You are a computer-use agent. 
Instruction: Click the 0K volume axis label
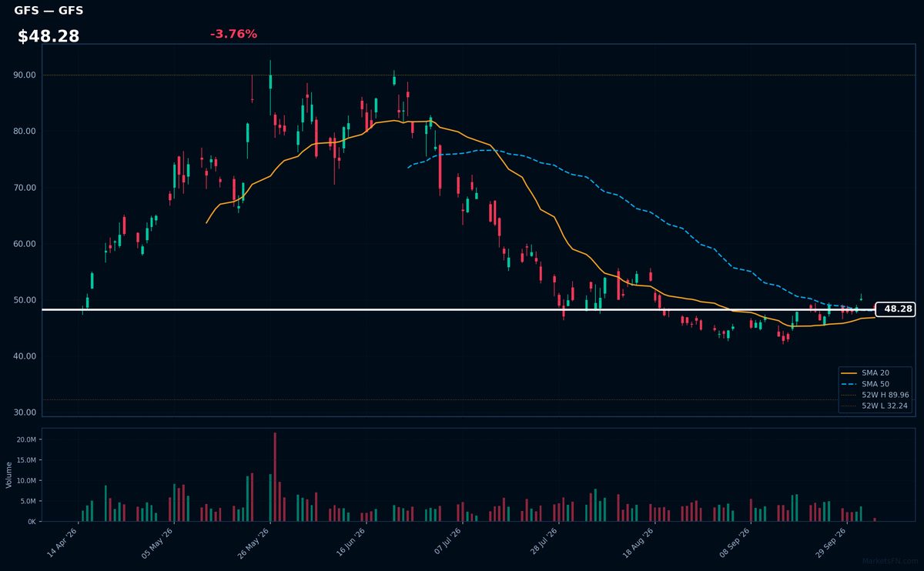[32, 522]
